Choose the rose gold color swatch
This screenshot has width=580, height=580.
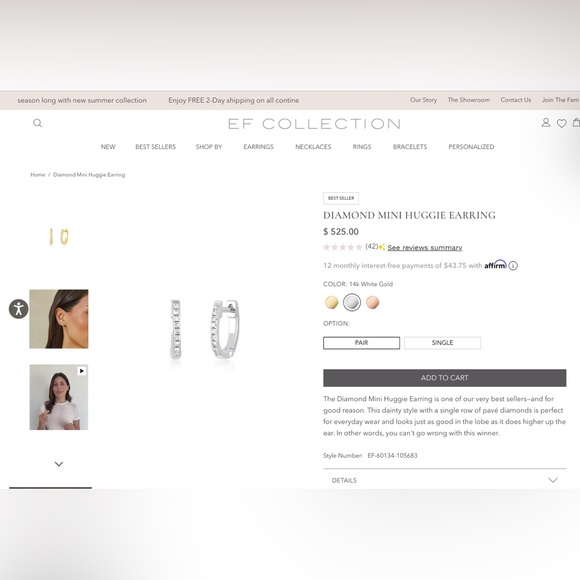click(372, 302)
